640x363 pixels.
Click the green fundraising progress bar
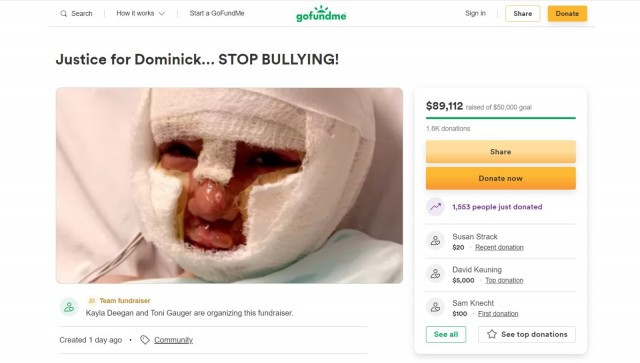coord(501,118)
